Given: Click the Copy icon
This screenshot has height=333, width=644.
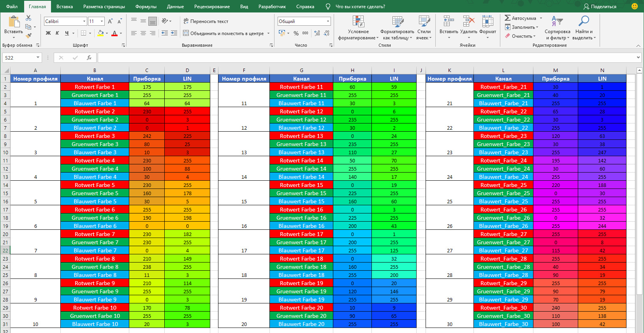Looking at the screenshot, I should point(28,27).
